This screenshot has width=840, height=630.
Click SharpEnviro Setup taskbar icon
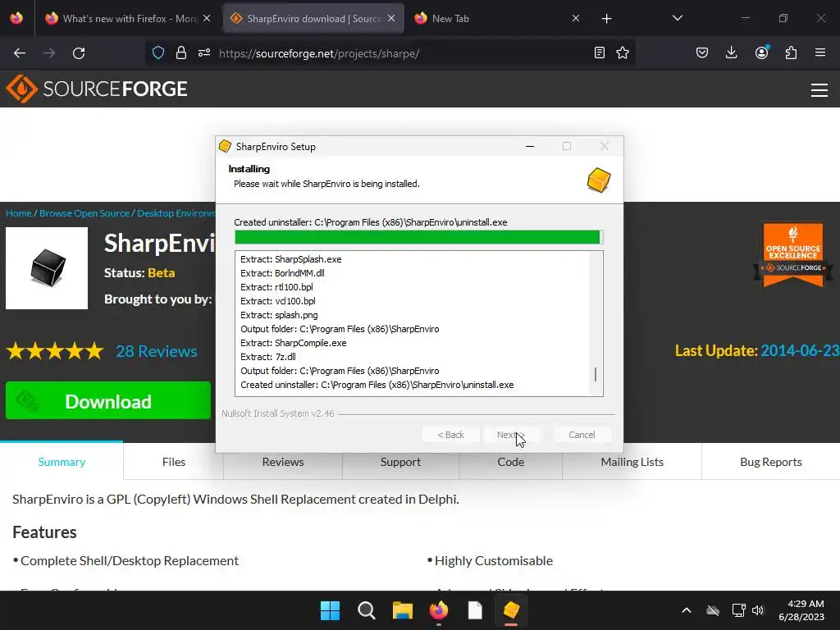[x=511, y=610]
